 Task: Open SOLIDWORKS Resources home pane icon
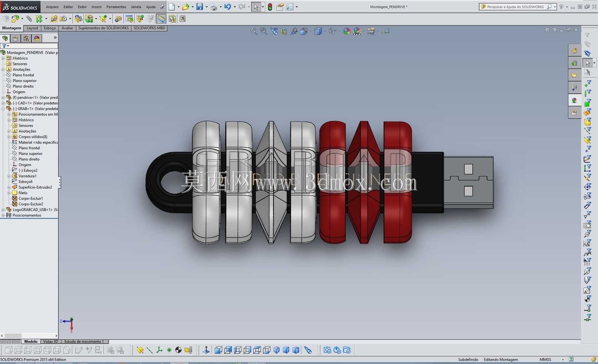pos(574,50)
